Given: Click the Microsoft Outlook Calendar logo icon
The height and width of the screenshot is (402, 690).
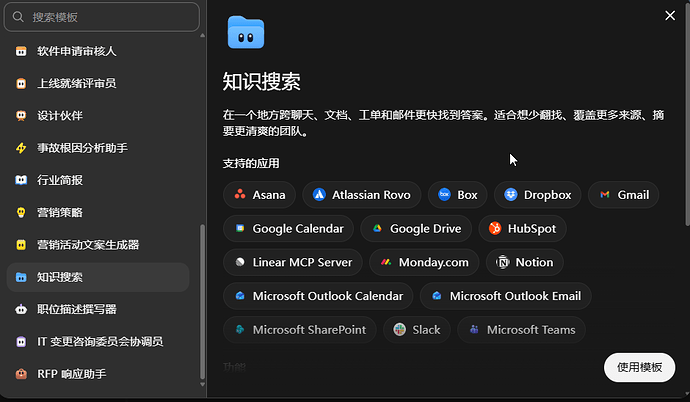Looking at the screenshot, I should pos(240,296).
